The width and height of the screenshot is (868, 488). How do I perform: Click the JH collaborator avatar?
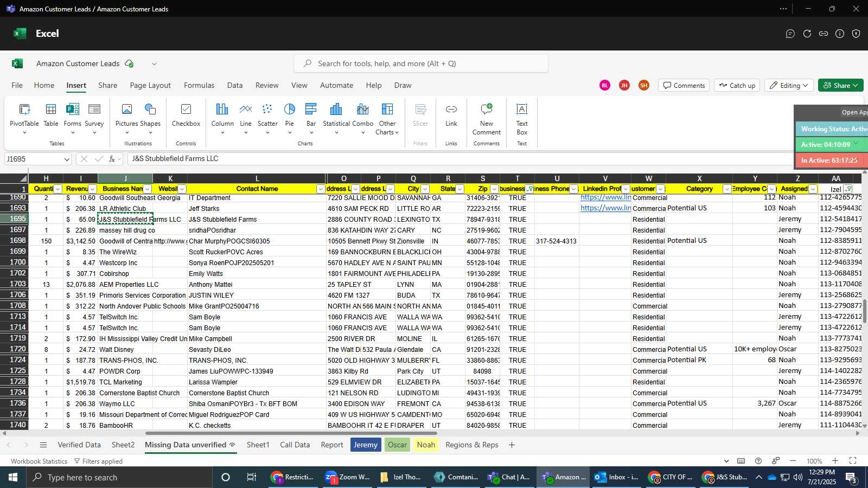tap(624, 85)
